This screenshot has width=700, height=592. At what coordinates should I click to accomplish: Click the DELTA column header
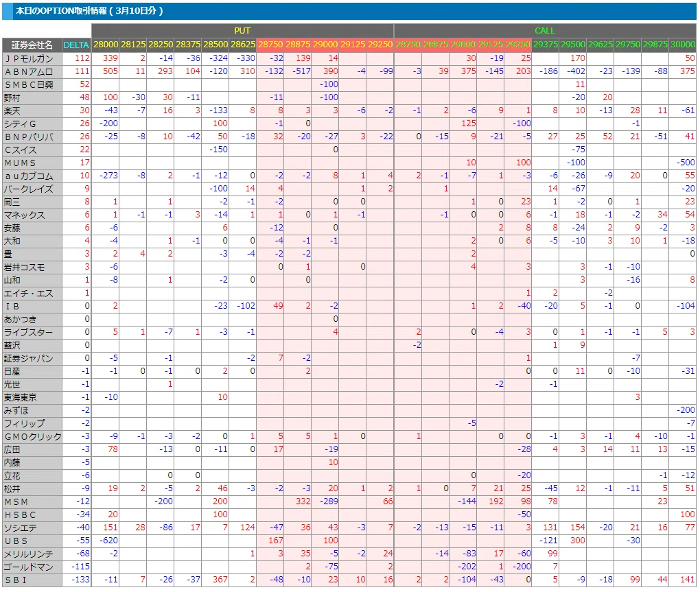(76, 45)
